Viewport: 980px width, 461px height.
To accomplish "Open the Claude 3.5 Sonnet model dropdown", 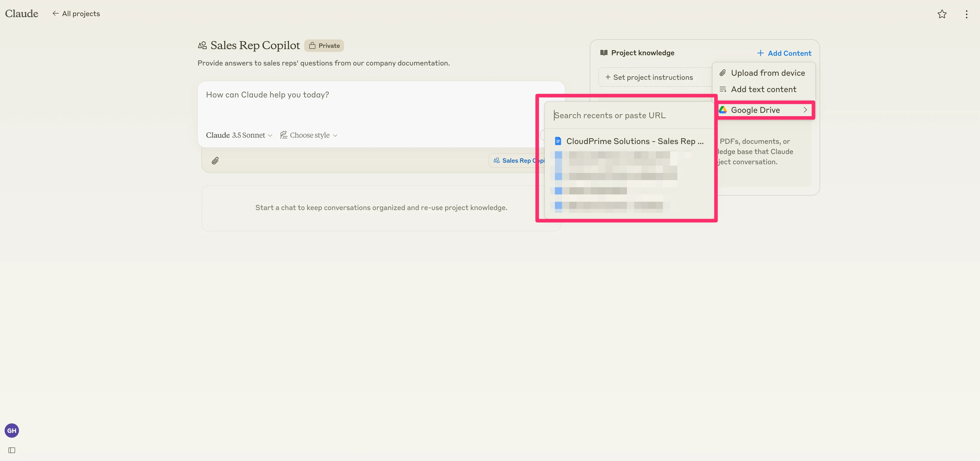I will click(239, 135).
